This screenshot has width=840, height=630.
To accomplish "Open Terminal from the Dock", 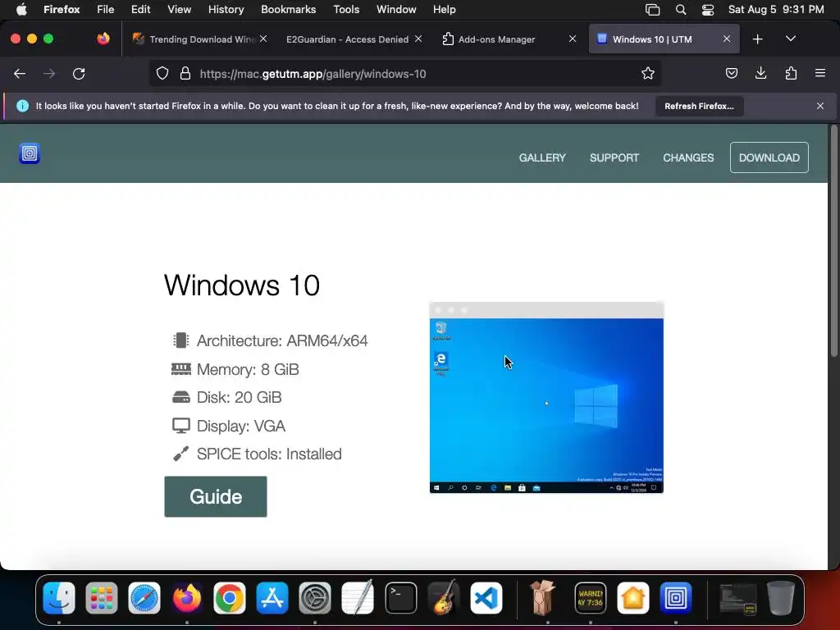I will point(400,598).
